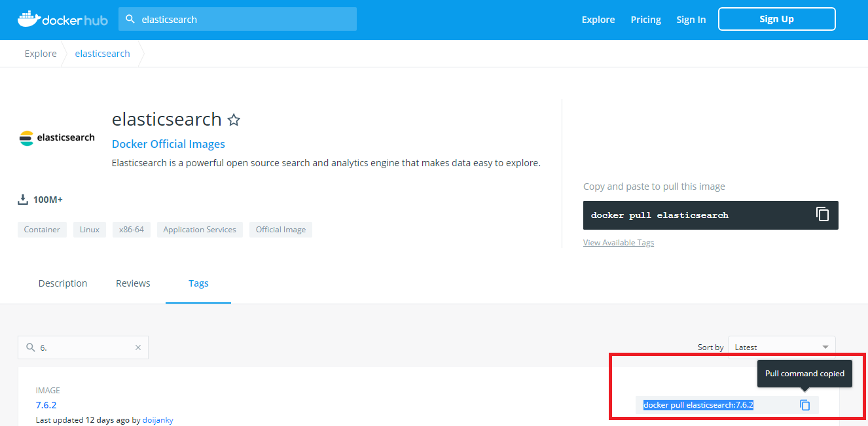
Task: Go to Sign In
Action: 691,20
